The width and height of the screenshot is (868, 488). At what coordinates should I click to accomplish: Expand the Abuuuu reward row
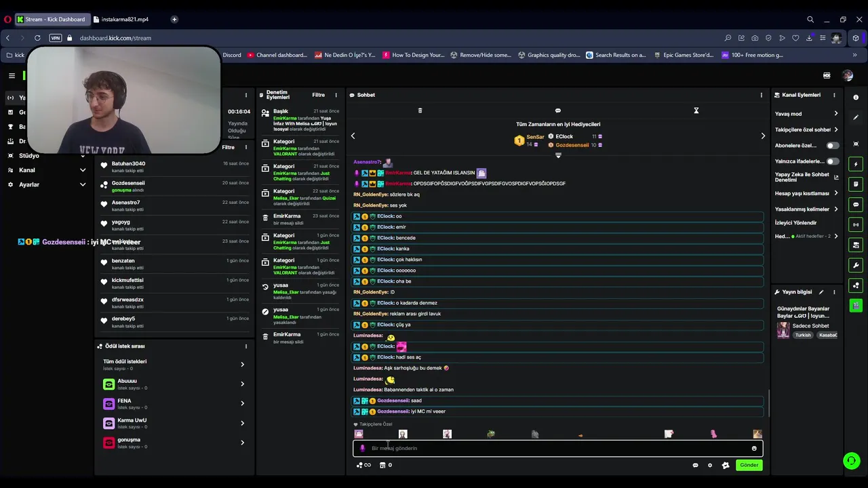pyautogui.click(x=174, y=384)
